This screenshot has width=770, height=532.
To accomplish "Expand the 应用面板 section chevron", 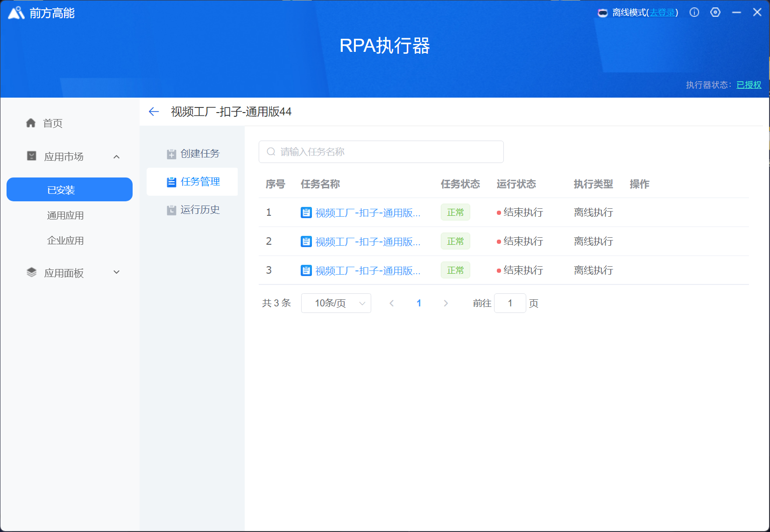I will point(117,272).
